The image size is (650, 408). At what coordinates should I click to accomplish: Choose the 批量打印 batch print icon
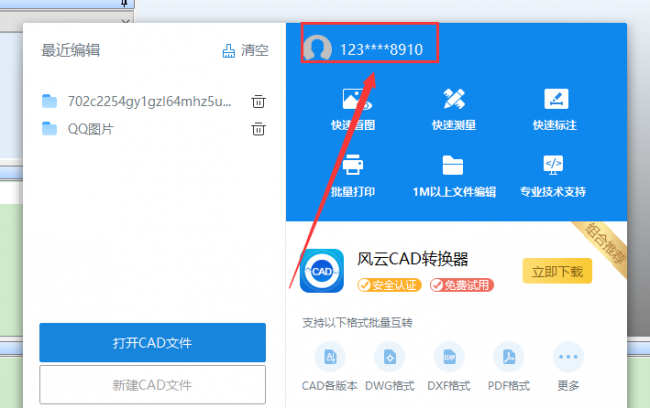[x=353, y=165]
